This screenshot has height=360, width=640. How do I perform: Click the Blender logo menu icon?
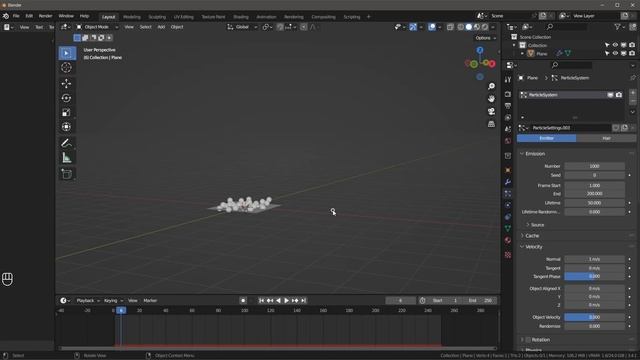[6, 16]
